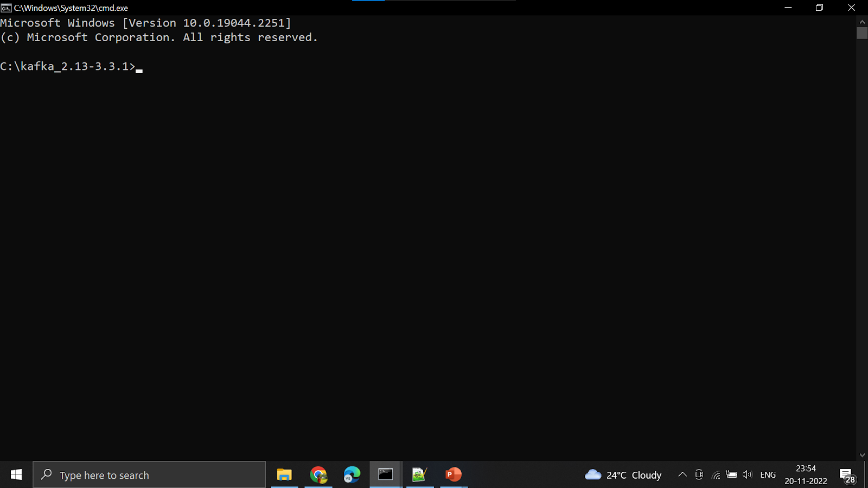Screen dimensions: 868x488
Task: Show hidden system tray icons
Action: pos(682,475)
